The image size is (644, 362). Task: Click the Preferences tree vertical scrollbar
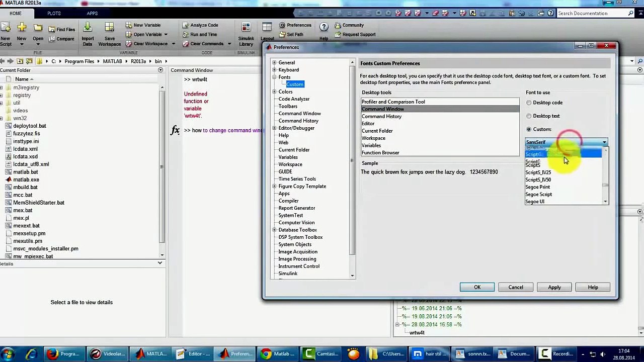[352, 169]
